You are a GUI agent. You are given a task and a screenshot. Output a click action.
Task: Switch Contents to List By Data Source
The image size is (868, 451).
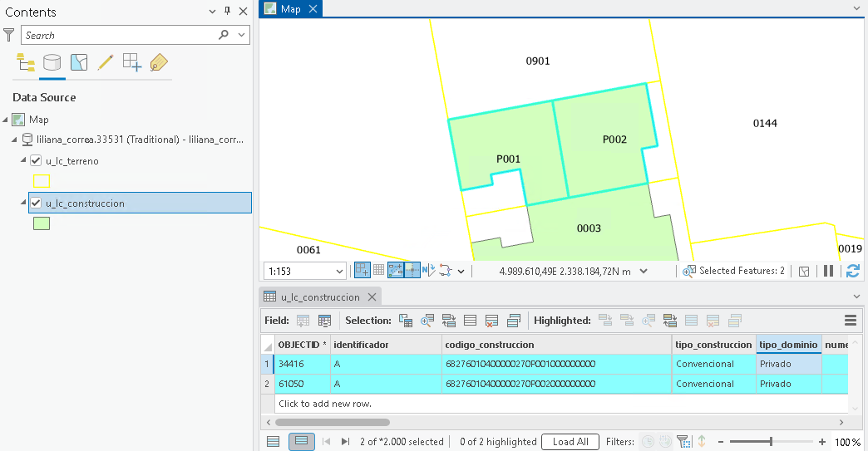52,62
